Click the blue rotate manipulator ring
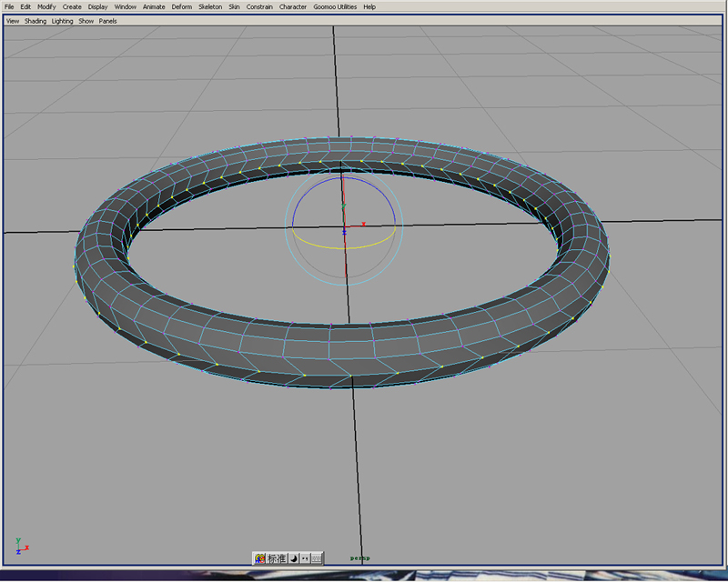Screen dimensions: 728x582 [x=344, y=178]
